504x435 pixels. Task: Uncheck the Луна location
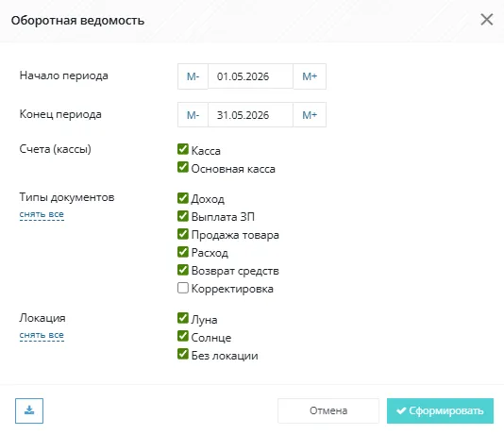click(x=183, y=318)
